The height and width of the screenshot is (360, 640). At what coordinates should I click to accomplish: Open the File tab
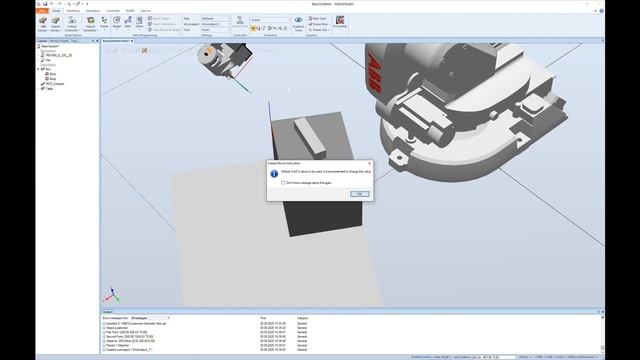(x=42, y=11)
